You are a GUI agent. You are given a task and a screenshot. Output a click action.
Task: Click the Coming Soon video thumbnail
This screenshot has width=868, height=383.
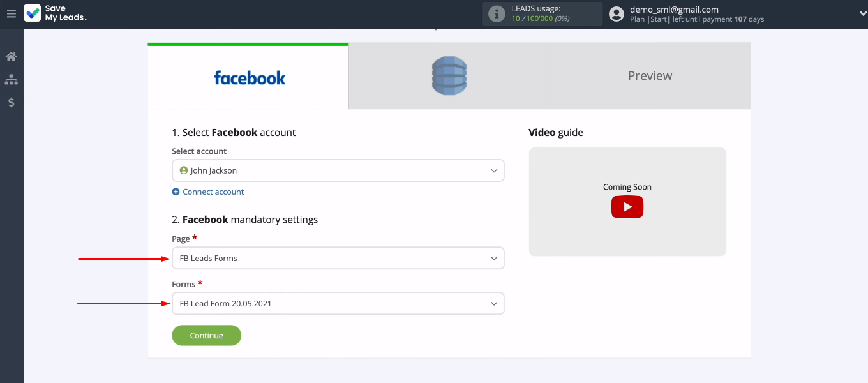coord(627,202)
